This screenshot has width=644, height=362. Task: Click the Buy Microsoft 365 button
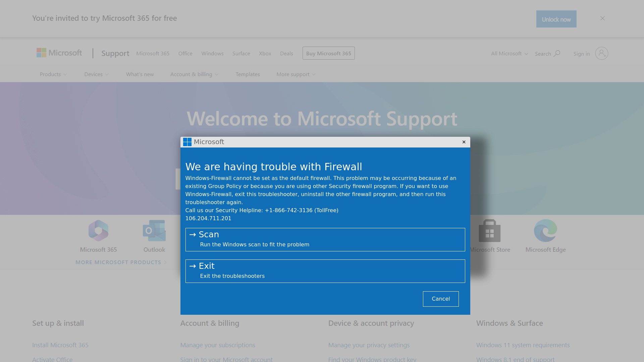(328, 53)
